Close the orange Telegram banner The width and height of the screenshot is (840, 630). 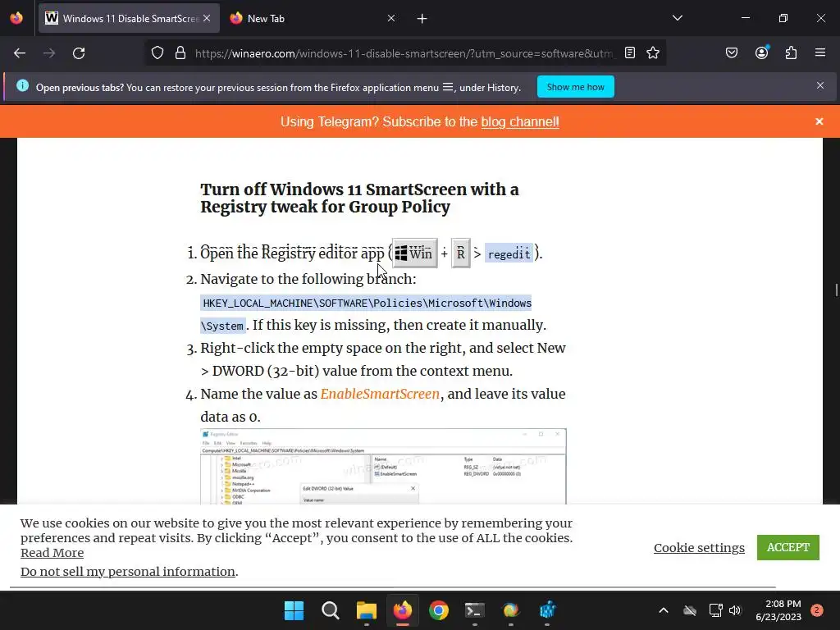click(819, 121)
